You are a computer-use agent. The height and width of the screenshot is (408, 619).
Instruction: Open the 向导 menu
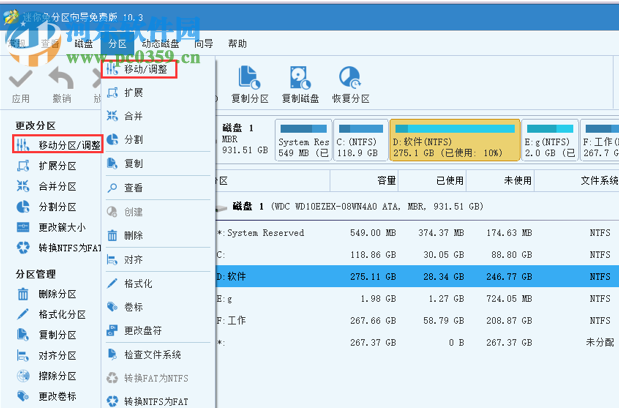click(x=203, y=44)
